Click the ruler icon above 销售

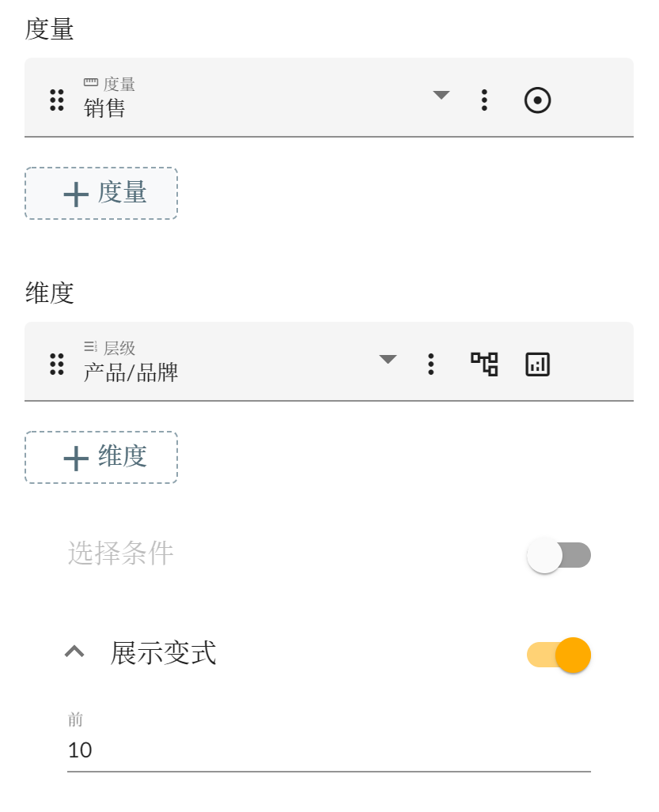pos(91,82)
